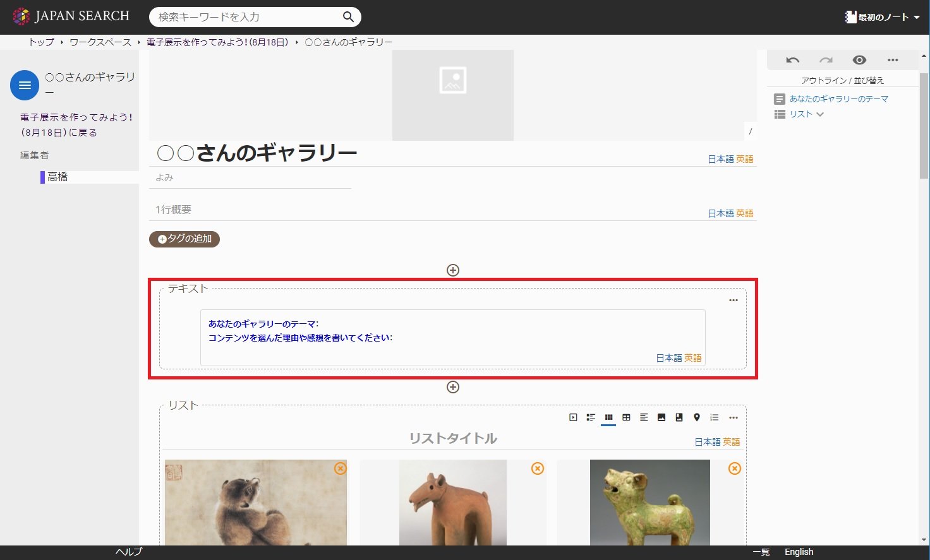Switch list to map pin view

point(696,417)
